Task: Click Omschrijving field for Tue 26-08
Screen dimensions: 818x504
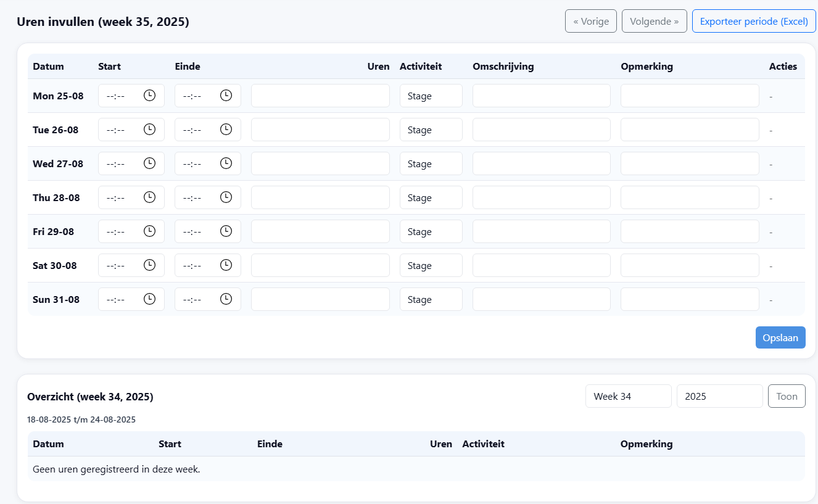Action: [x=541, y=130]
